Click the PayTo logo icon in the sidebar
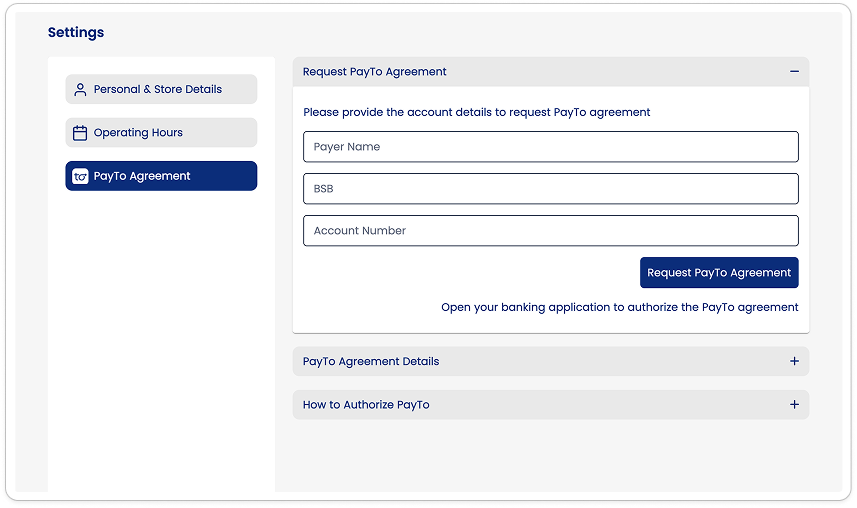The width and height of the screenshot is (857, 508). [x=80, y=176]
